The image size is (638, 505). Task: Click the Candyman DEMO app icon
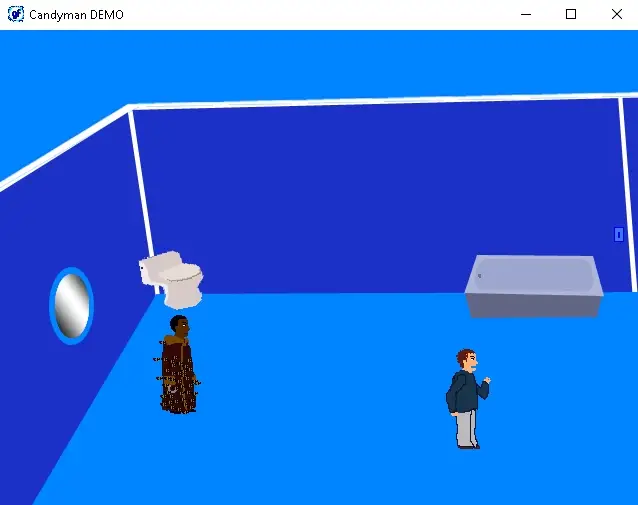[x=16, y=14]
